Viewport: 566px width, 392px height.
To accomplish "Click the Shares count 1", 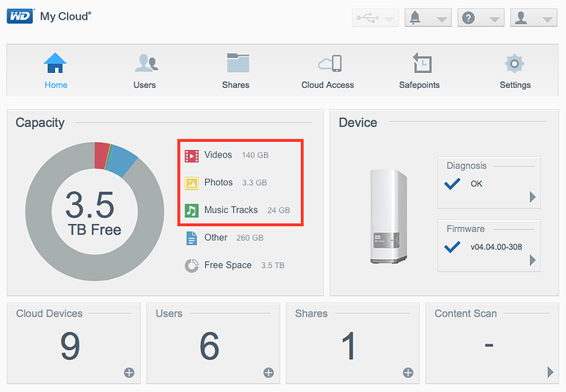I will pos(349,346).
